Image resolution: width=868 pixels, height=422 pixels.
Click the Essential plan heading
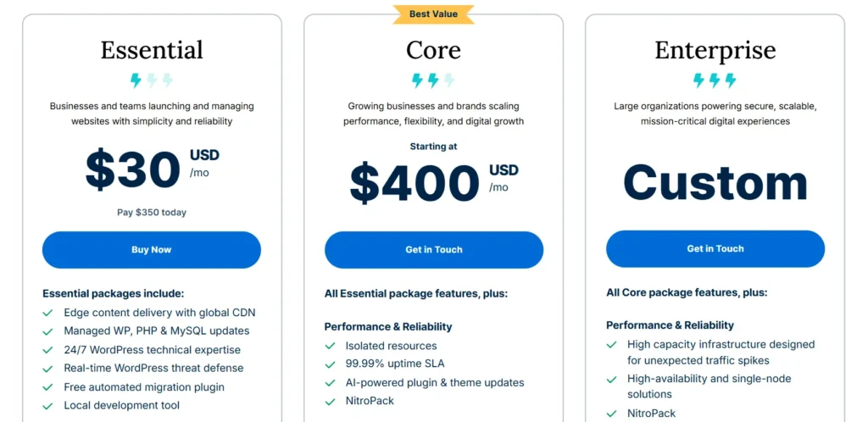point(152,50)
